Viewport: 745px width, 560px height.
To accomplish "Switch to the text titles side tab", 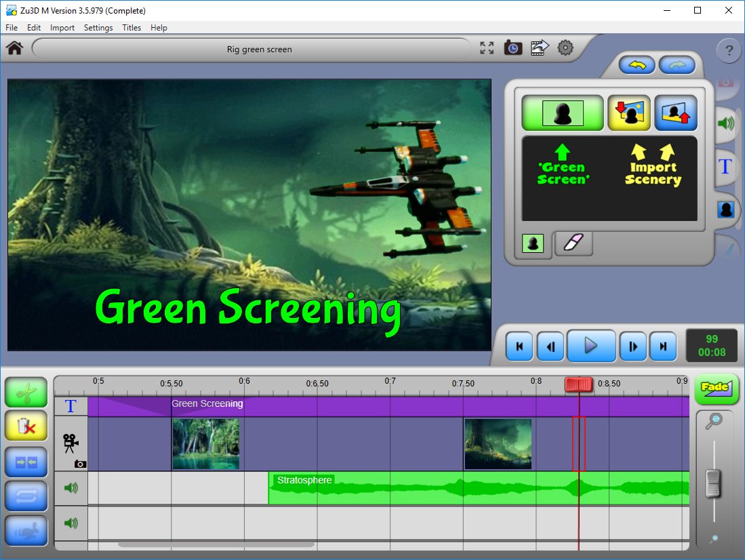I will (725, 165).
